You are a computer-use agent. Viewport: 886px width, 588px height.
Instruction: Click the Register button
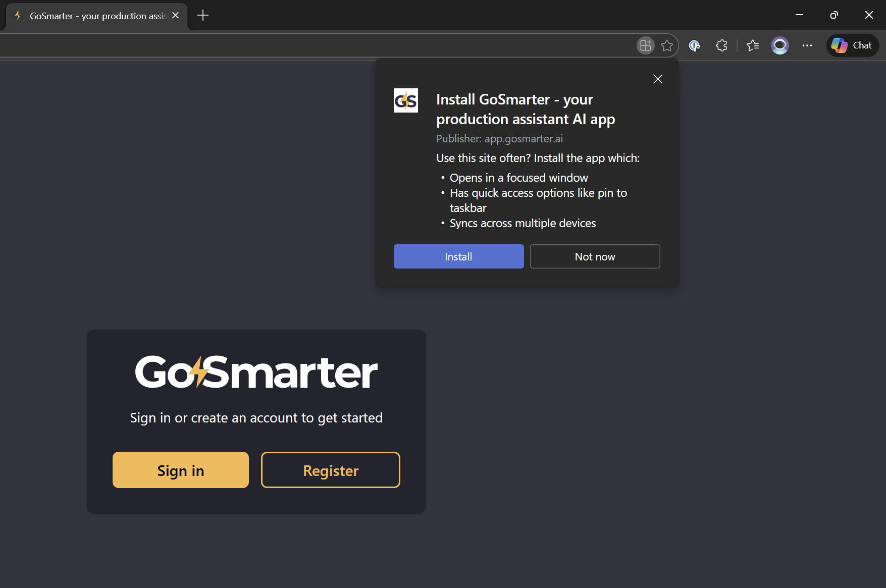click(331, 470)
